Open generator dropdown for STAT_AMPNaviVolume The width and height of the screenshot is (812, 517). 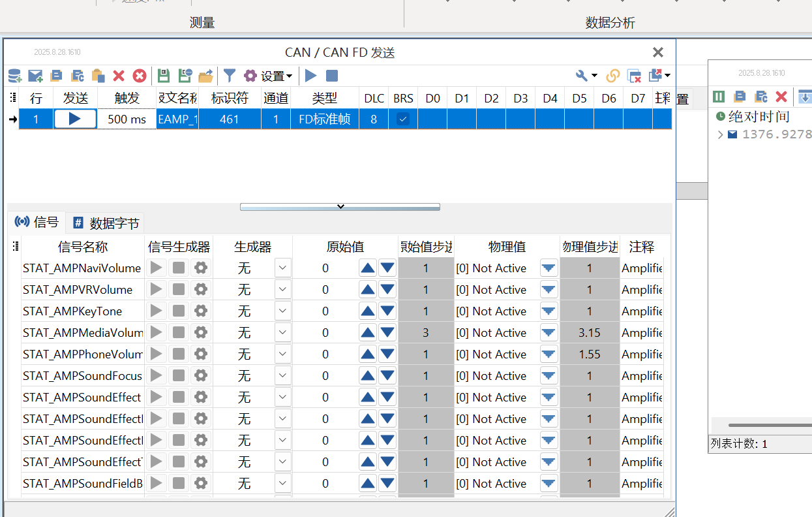point(283,268)
